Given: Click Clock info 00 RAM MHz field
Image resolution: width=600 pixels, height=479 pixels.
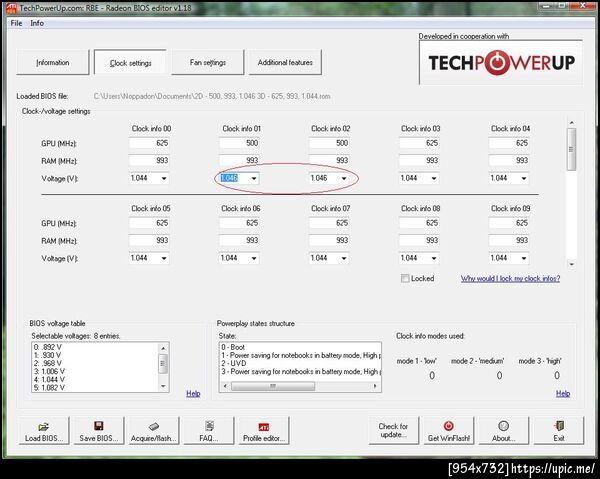Looking at the screenshot, I should tap(149, 160).
